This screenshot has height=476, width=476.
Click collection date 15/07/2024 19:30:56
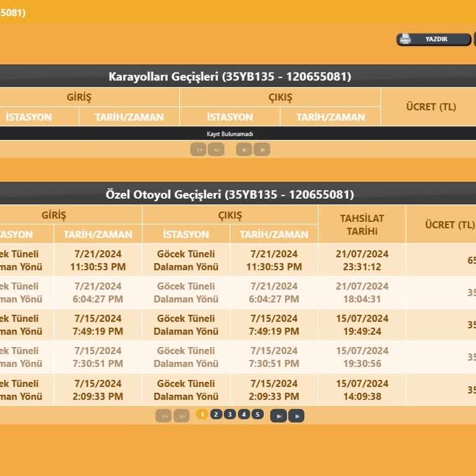pos(362,357)
